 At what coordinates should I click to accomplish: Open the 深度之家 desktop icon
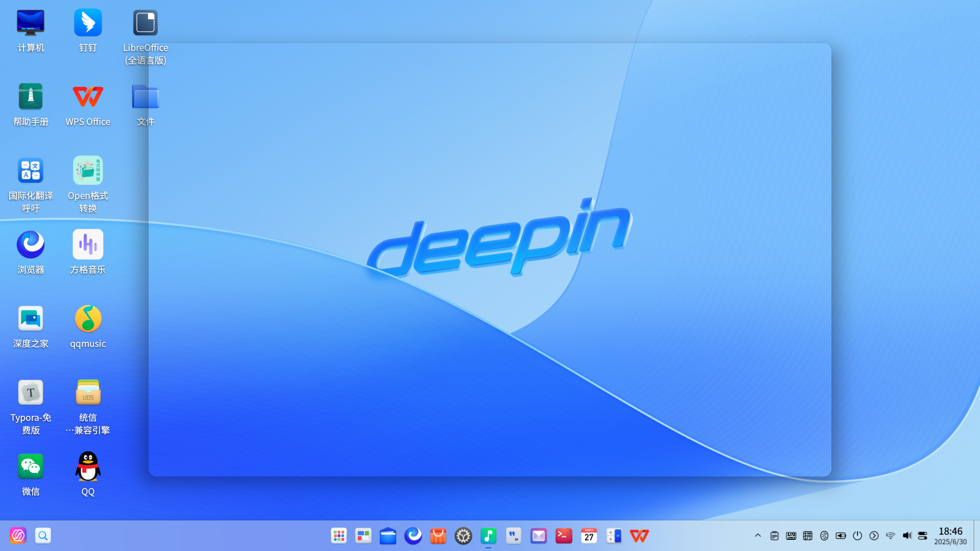31,318
